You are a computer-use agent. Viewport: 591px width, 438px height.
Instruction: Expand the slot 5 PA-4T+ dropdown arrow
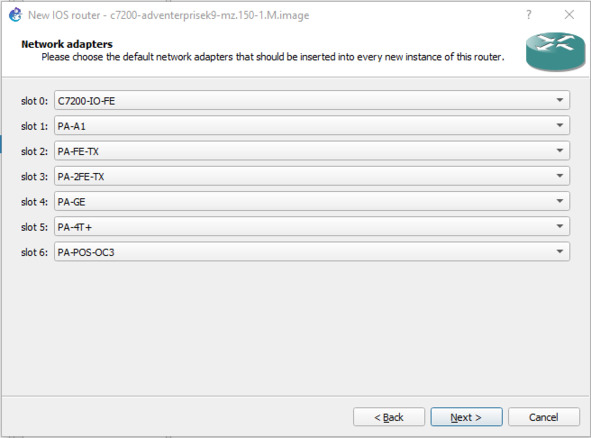560,226
